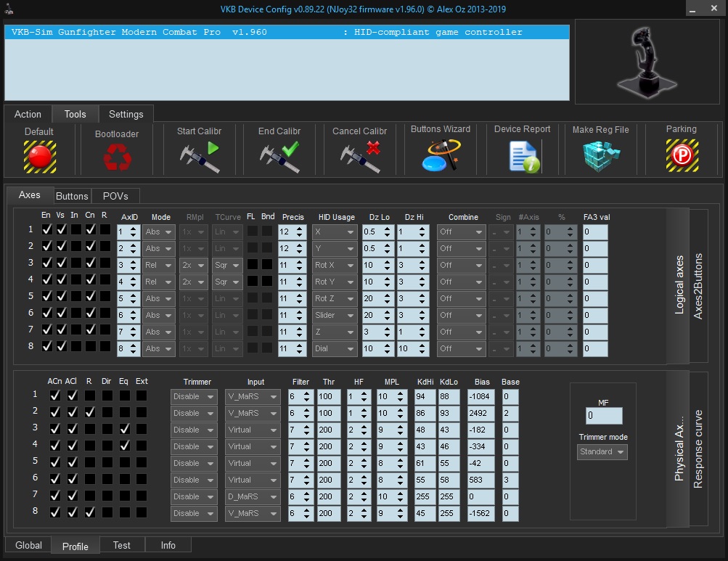Enable Ext checkbox for physical axis 6
The width and height of the screenshot is (728, 561).
[x=142, y=479]
